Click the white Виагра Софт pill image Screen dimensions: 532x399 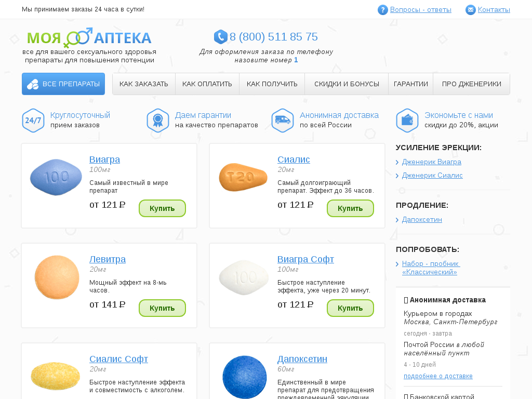244,277
